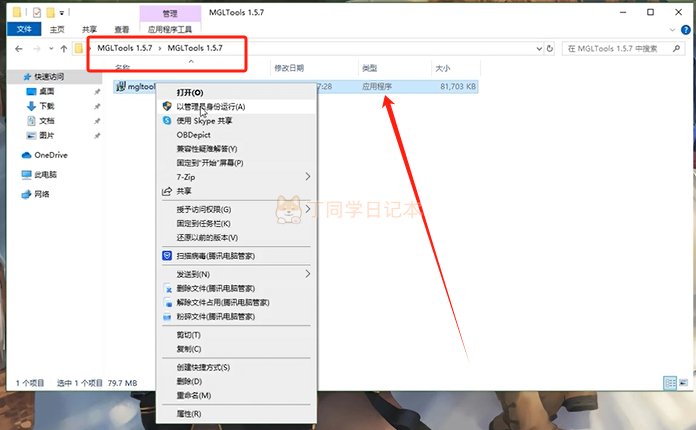Open 文档 in the navigation pane
This screenshot has height=430, width=696.
click(x=46, y=121)
